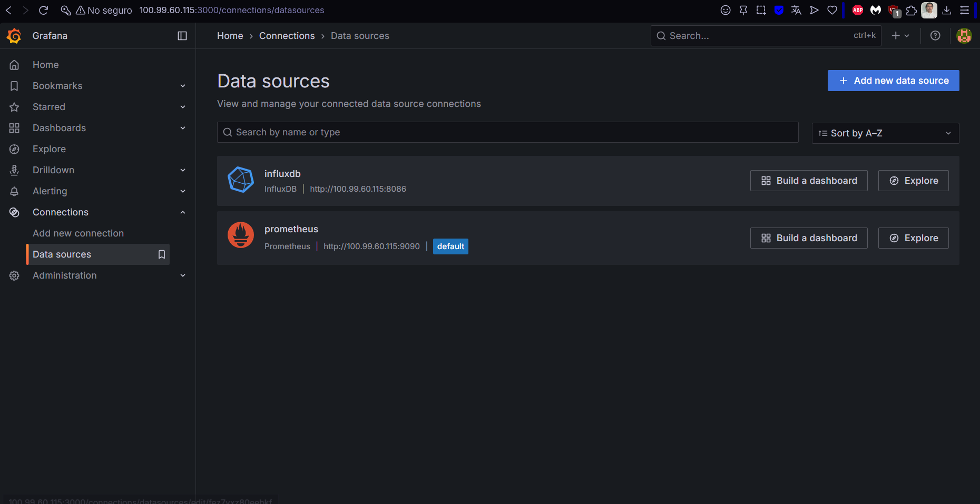Click the Starred star icon

(14, 107)
